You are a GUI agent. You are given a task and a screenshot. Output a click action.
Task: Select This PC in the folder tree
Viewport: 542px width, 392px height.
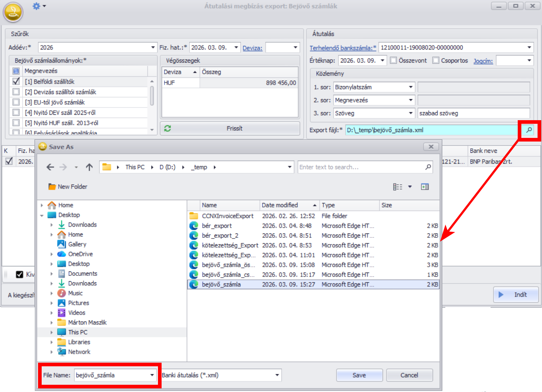pyautogui.click(x=78, y=332)
